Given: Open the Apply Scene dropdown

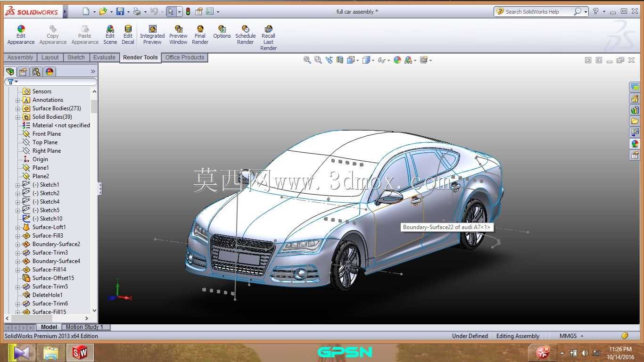Looking at the screenshot, I should pyautogui.click(x=415, y=60).
